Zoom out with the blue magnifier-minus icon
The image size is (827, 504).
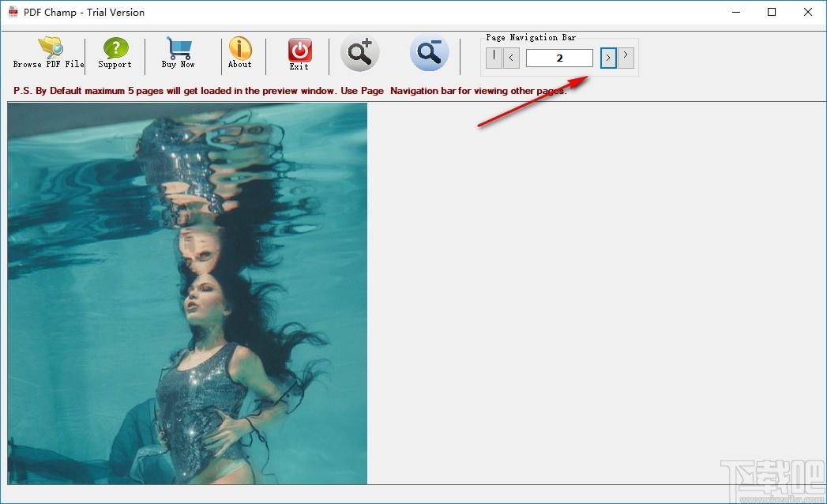(x=430, y=53)
